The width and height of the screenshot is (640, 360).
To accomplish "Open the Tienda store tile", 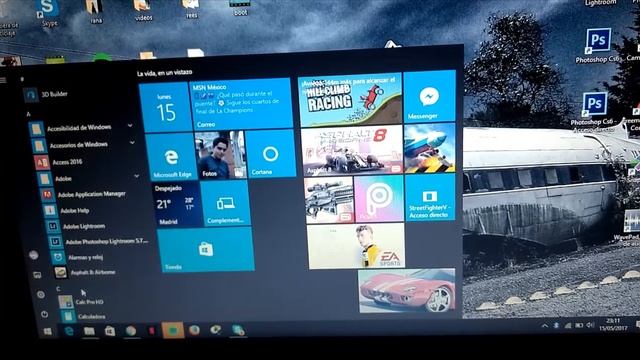I will 205,249.
